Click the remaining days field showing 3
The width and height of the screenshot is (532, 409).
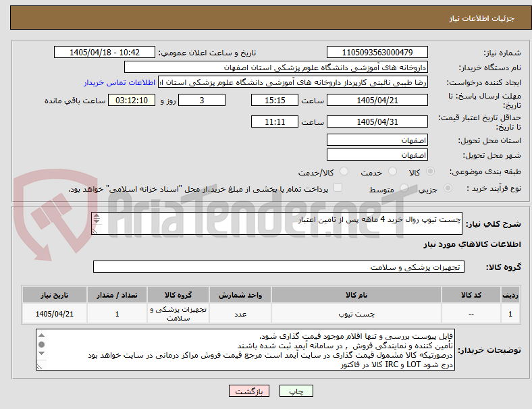(x=202, y=100)
